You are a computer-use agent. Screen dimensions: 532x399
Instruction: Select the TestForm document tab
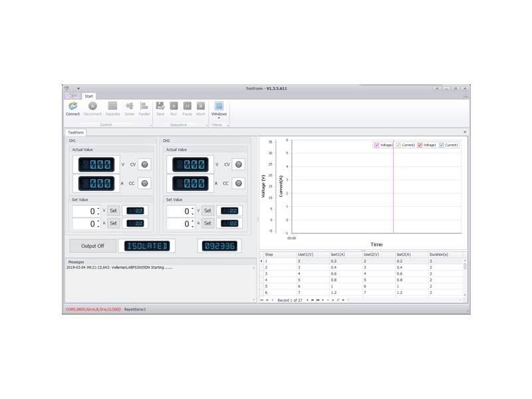pos(76,132)
